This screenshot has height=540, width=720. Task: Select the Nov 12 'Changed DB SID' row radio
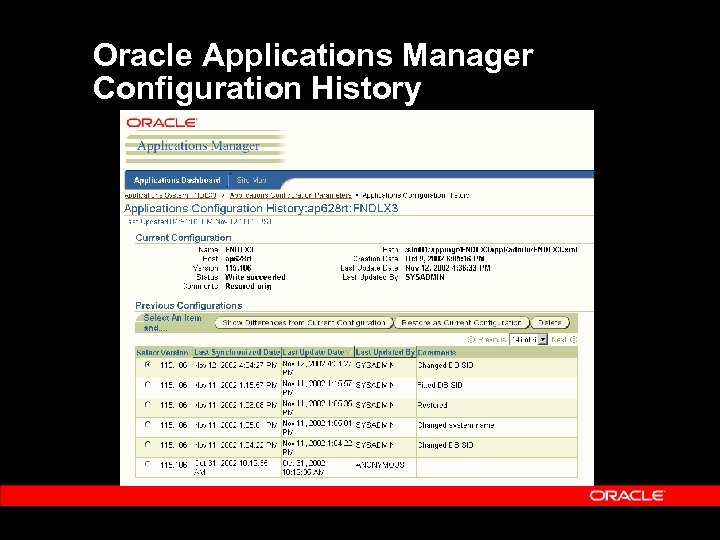[147, 365]
